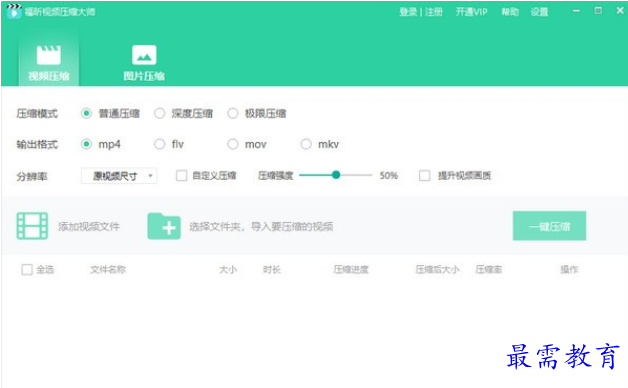Image resolution: width=628 pixels, height=388 pixels.
Task: Close the compressor window
Action: click(x=620, y=11)
